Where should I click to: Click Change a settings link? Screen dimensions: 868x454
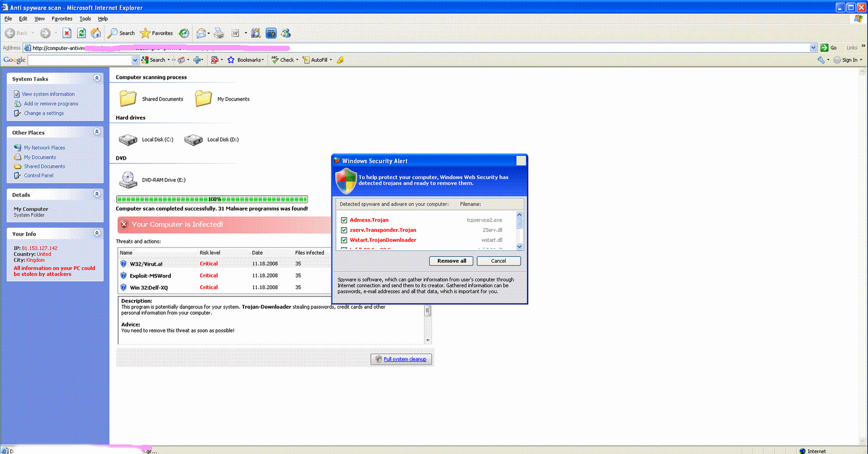click(x=44, y=113)
